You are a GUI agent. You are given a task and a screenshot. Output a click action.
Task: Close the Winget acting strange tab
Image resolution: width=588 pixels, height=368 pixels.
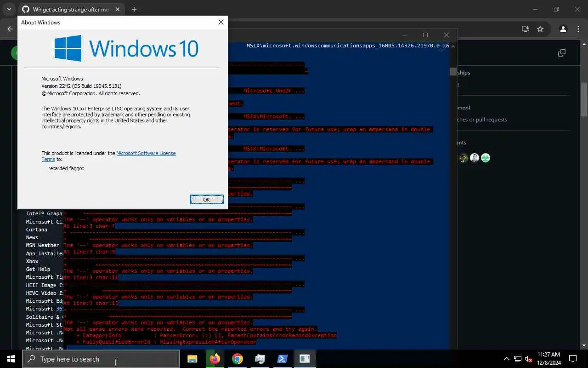pyautogui.click(x=118, y=9)
